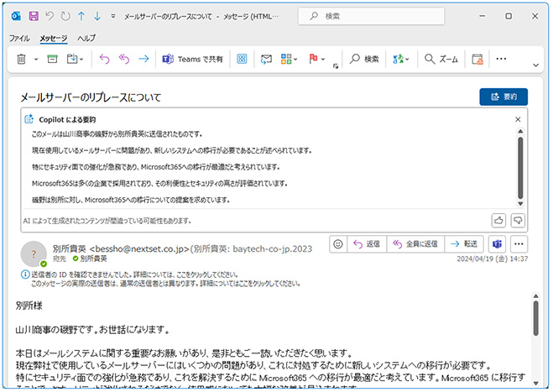Give thumbs up to Copilot summary

click(x=498, y=221)
